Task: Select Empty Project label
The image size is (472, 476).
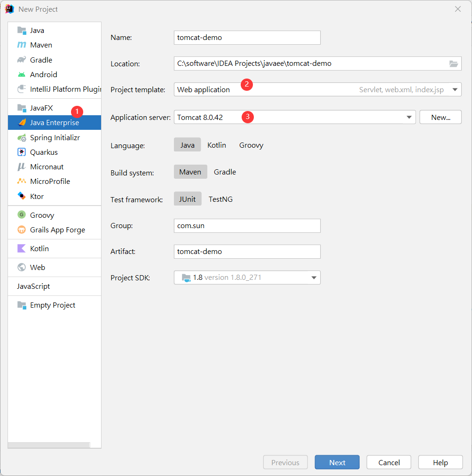Action: coord(53,305)
